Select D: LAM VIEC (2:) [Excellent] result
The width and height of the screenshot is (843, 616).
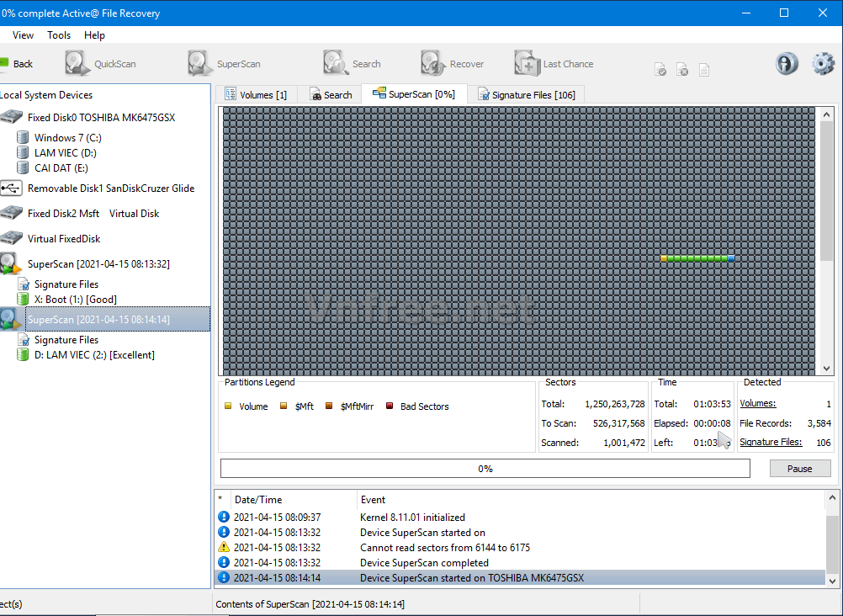click(93, 355)
